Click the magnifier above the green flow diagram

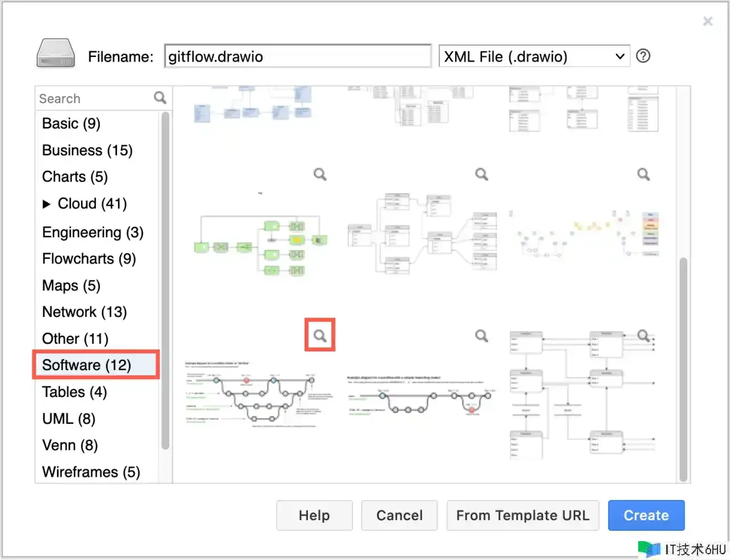(x=320, y=174)
